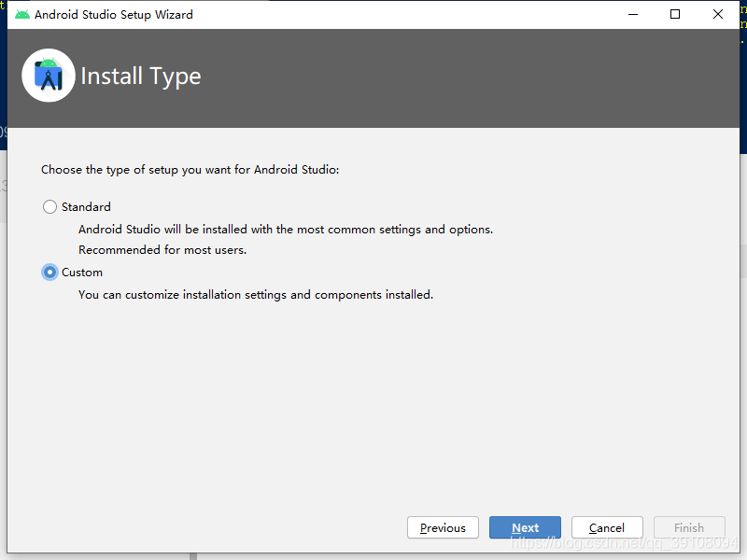Cancel the setup wizard
Image resolution: width=747 pixels, height=560 pixels.
[x=607, y=527]
